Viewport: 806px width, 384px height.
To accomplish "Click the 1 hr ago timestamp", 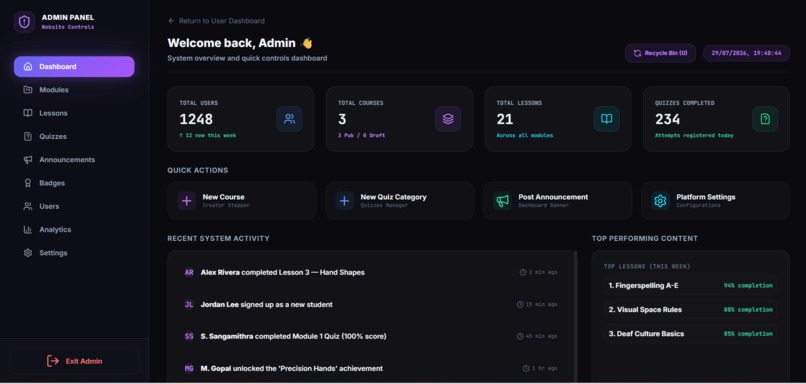I will pyautogui.click(x=544, y=369).
